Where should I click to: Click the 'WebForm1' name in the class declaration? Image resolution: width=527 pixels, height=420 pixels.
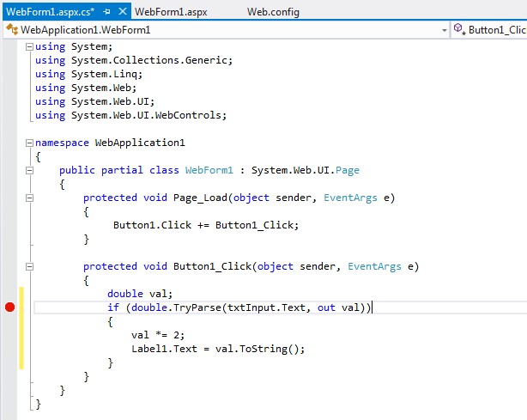(209, 170)
